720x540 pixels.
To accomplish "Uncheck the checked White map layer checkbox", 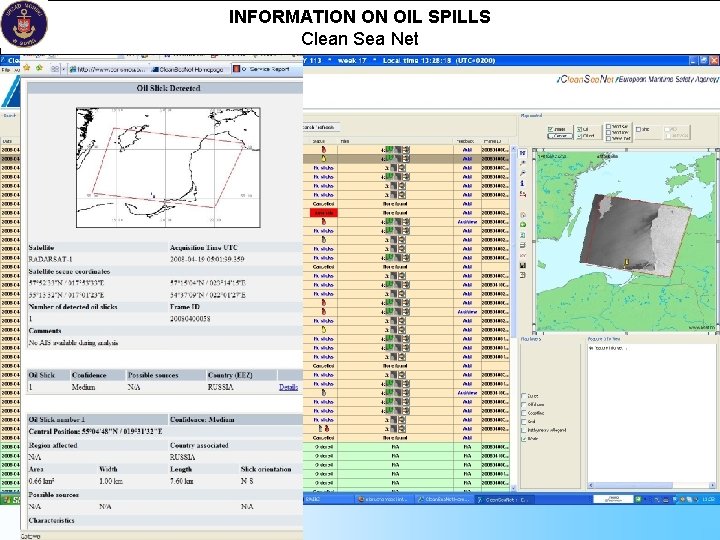I will pyautogui.click(x=523, y=439).
